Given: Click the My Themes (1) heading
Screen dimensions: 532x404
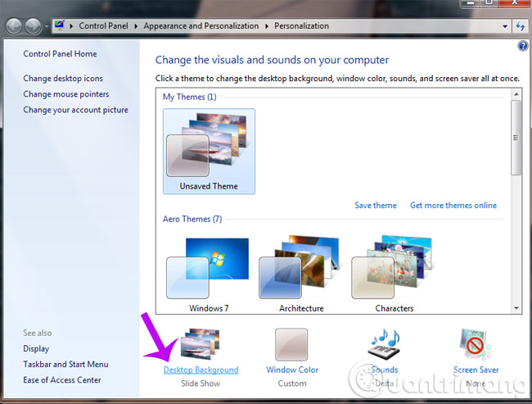Looking at the screenshot, I should click(x=190, y=97).
